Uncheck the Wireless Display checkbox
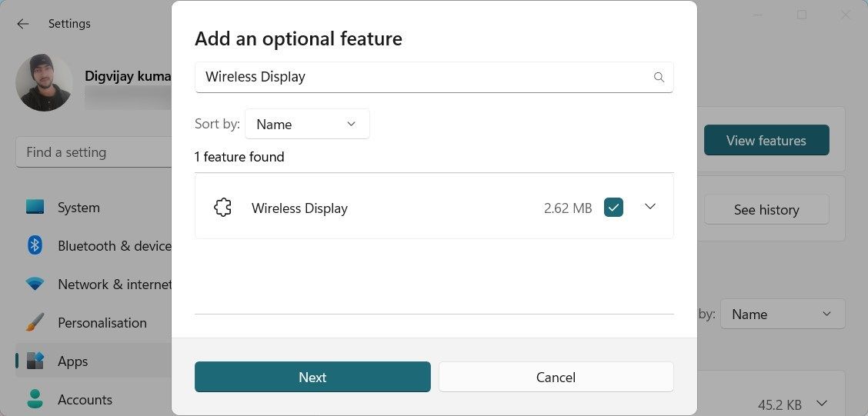This screenshot has width=868, height=416. click(x=613, y=208)
